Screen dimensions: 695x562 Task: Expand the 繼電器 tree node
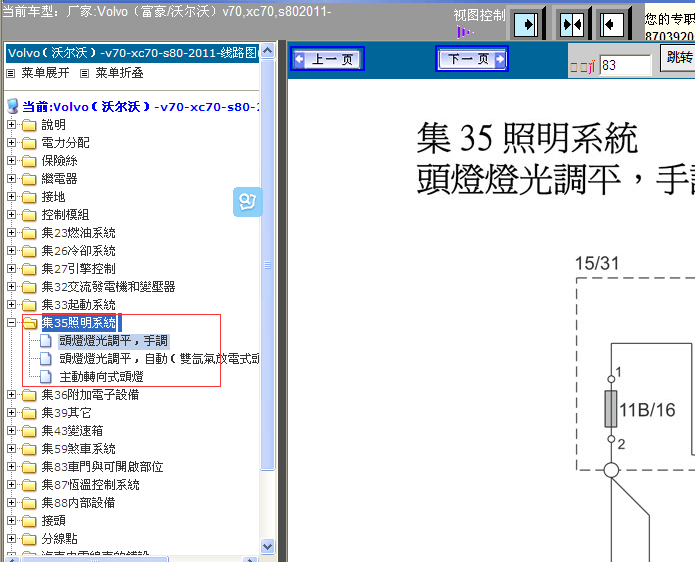click(12, 179)
